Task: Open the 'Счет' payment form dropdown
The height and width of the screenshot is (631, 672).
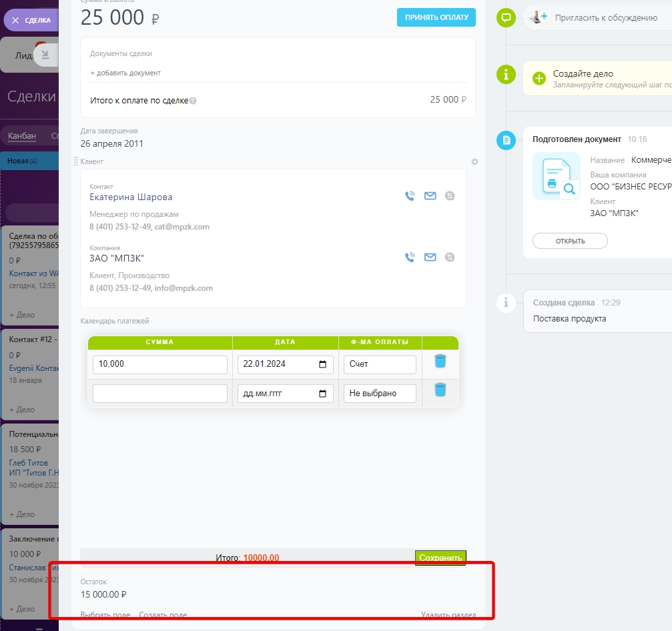Action: [380, 365]
